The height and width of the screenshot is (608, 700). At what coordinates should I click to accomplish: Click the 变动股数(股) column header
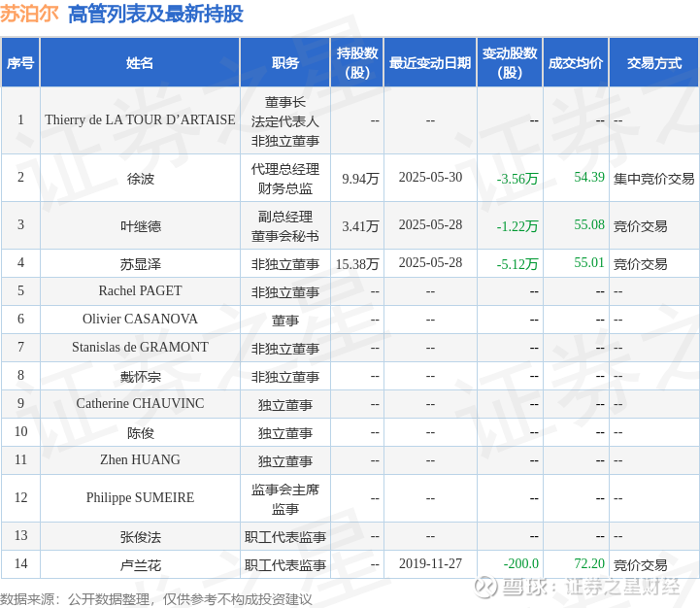pos(510,62)
